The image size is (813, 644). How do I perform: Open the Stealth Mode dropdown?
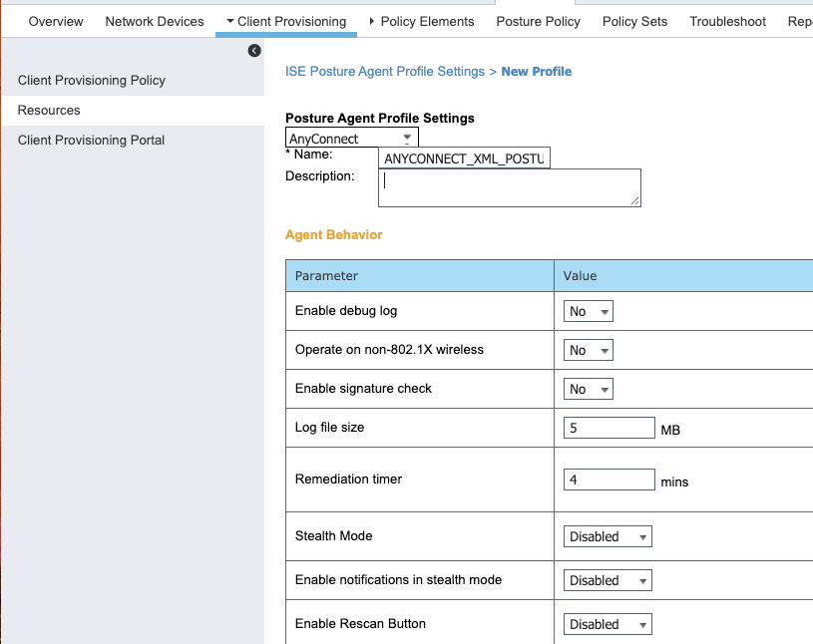pos(607,537)
